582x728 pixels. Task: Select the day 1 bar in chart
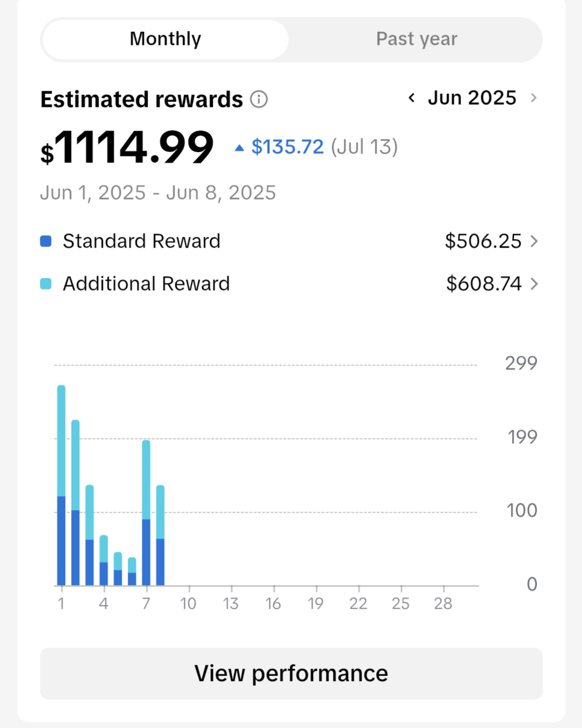pyautogui.click(x=61, y=485)
